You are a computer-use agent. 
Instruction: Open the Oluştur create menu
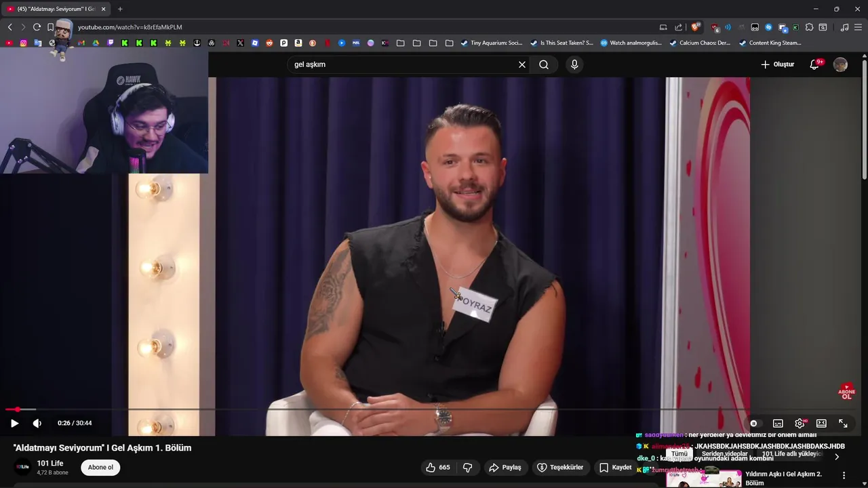click(x=777, y=64)
